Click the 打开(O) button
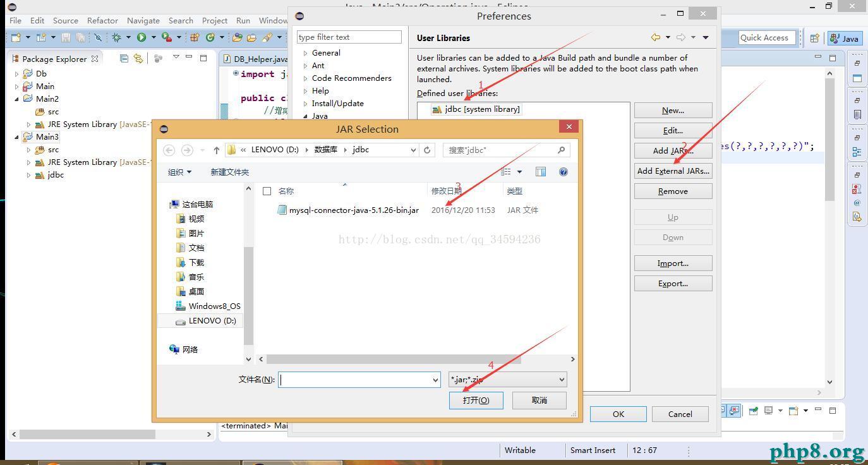This screenshot has height=465, width=868. [x=476, y=400]
